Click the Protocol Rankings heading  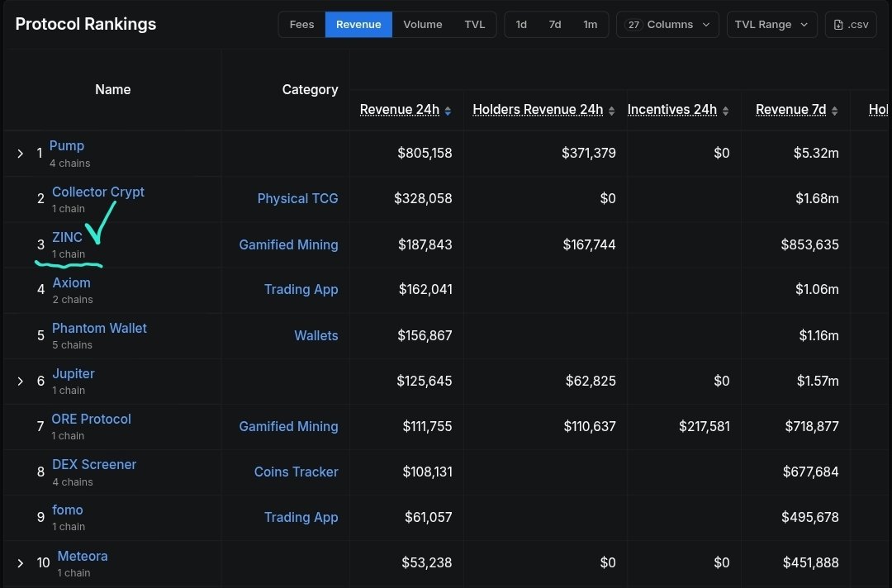(x=85, y=24)
